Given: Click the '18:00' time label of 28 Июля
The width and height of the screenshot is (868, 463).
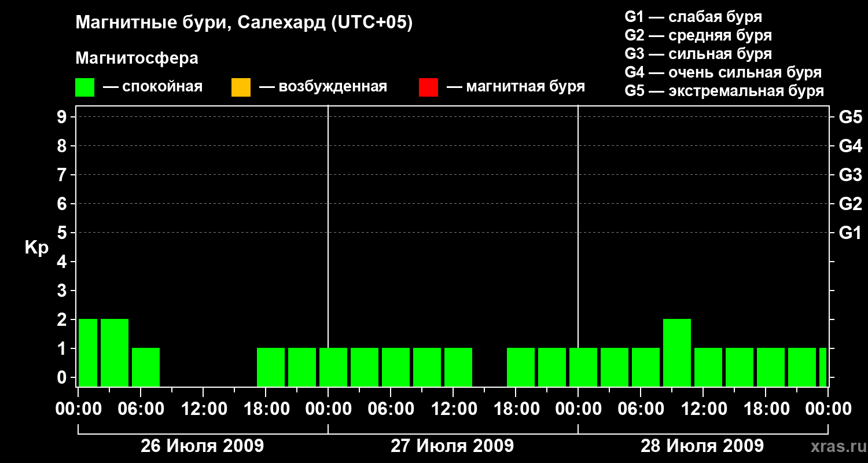Looking at the screenshot, I should [x=766, y=409].
